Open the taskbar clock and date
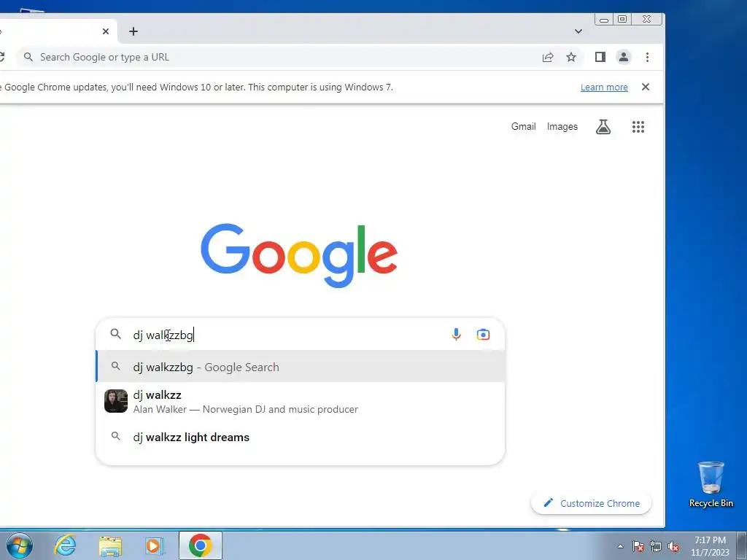 tap(710, 546)
